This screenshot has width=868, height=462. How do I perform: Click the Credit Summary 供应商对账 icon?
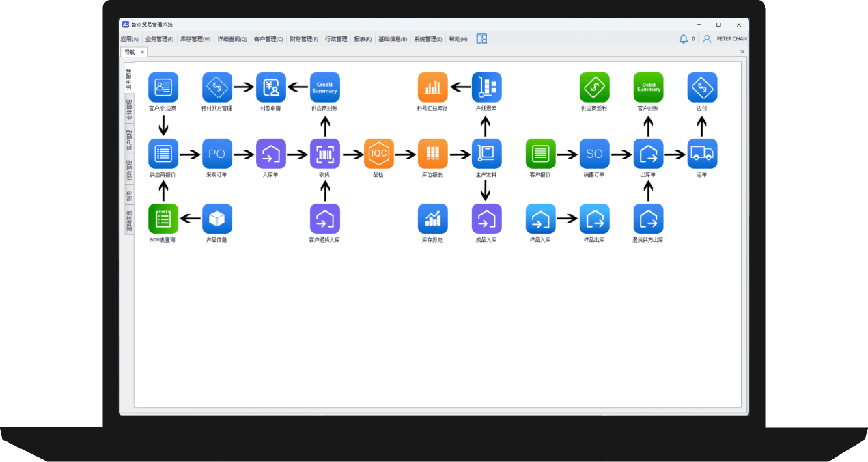324,87
